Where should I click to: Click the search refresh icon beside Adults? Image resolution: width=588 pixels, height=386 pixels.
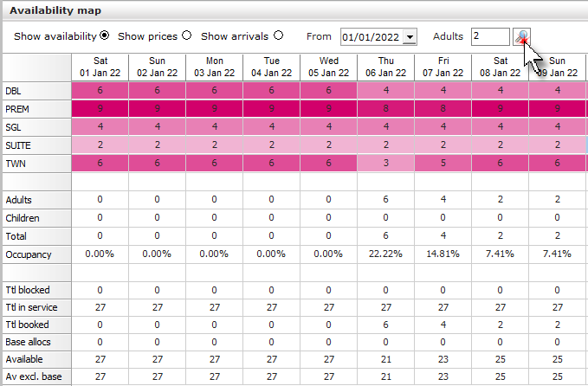point(521,36)
